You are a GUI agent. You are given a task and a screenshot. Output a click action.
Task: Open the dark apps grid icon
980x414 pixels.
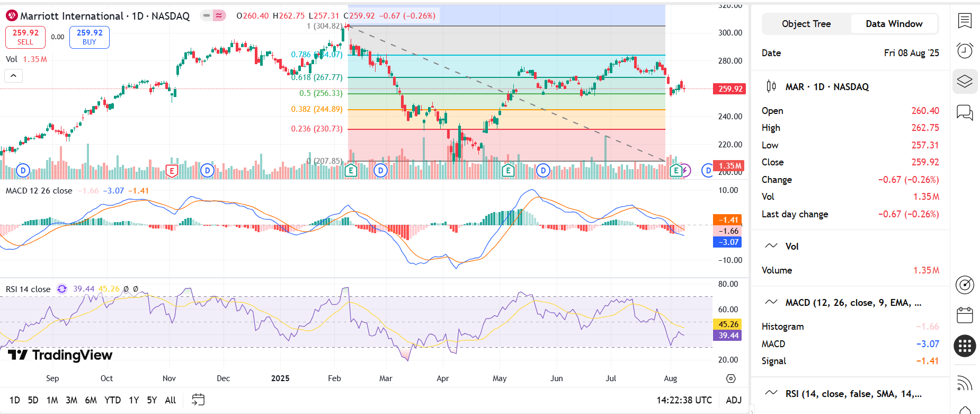point(965,346)
